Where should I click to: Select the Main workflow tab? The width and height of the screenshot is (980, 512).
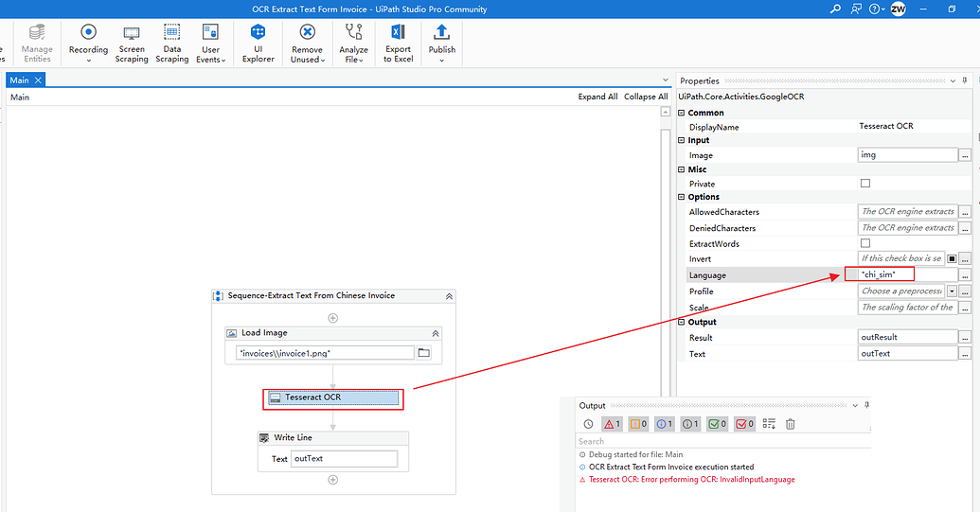[20, 80]
